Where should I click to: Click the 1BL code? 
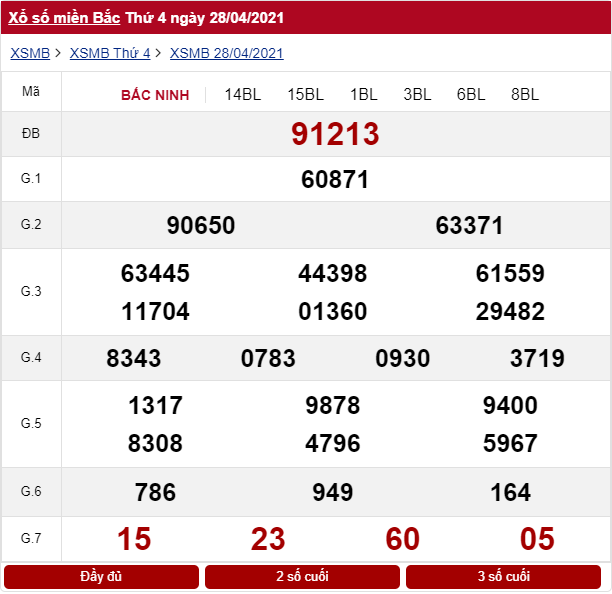[x=363, y=94]
